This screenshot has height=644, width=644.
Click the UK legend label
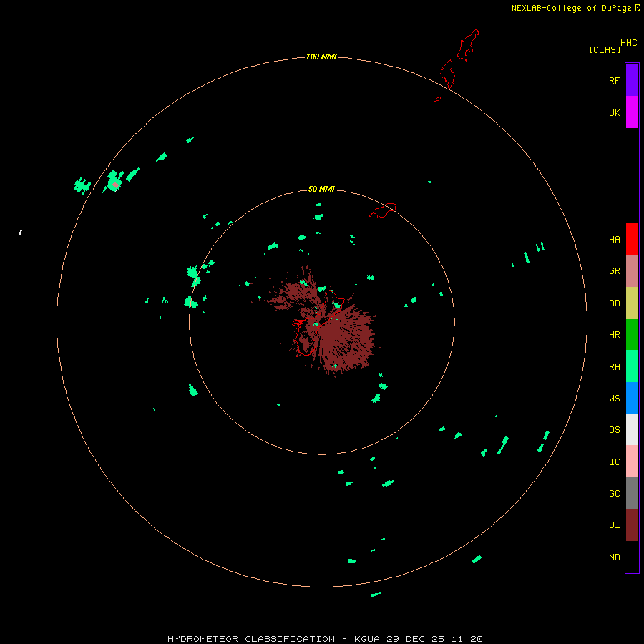pyautogui.click(x=614, y=112)
